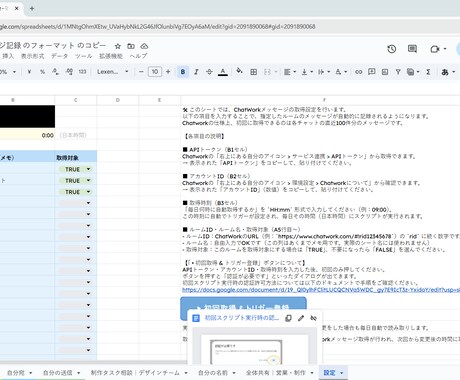Check the cloud save status icon
Screen dimensions: 460x380
tap(144, 46)
